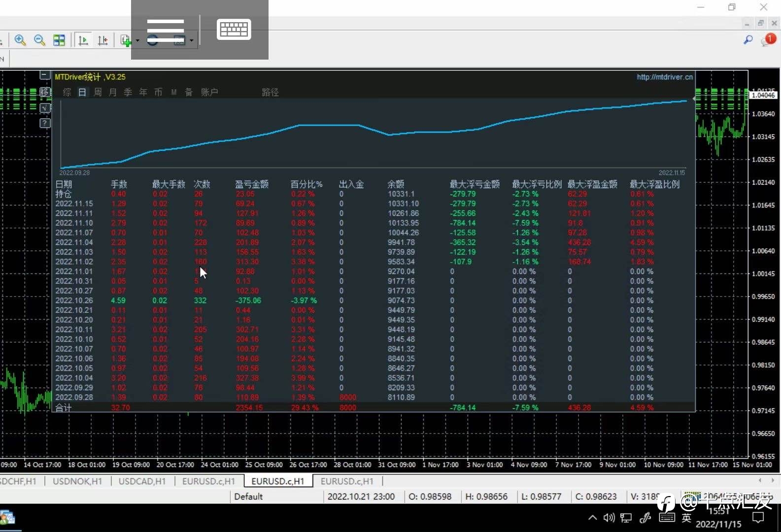
Task: Select the 2022.10.26 row date
Action: pyautogui.click(x=74, y=300)
